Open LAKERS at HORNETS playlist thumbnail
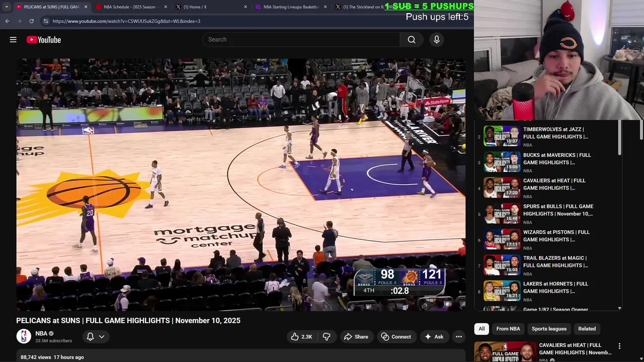This screenshot has width=644, height=362. tap(502, 291)
